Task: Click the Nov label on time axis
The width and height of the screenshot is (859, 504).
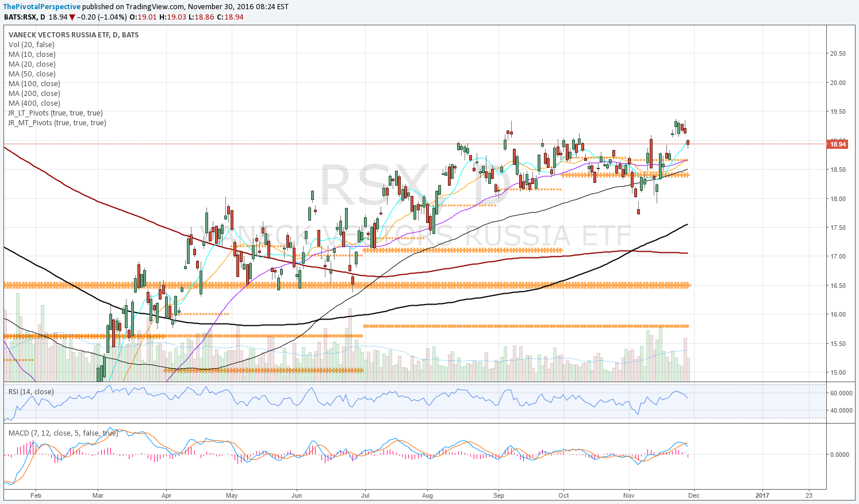Action: point(630,495)
